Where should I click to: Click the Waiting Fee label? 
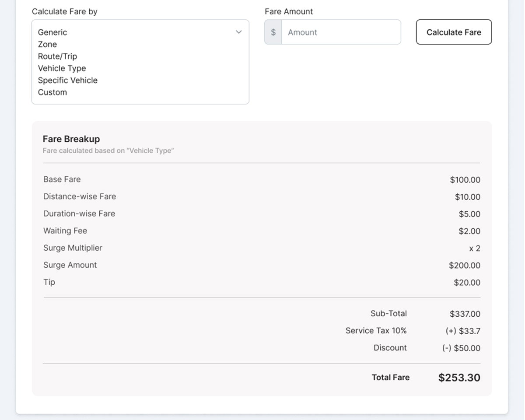65,231
